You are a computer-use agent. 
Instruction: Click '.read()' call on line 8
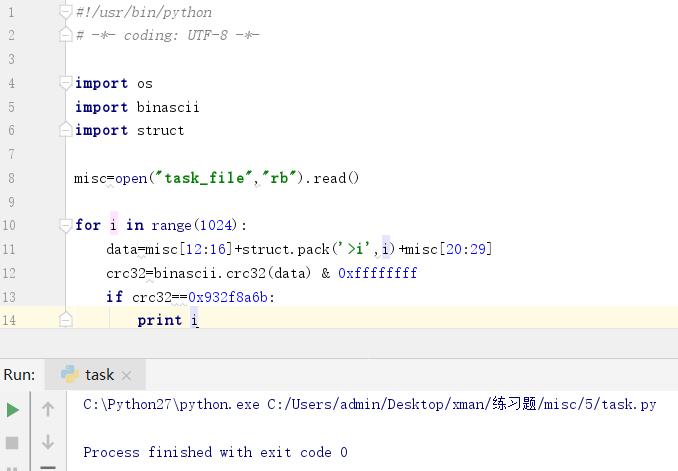pos(332,178)
